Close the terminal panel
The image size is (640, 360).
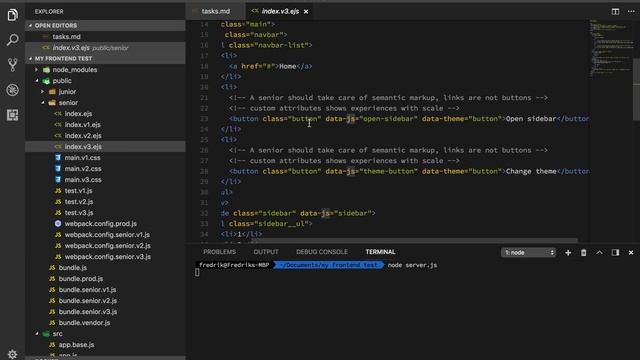[631, 253]
